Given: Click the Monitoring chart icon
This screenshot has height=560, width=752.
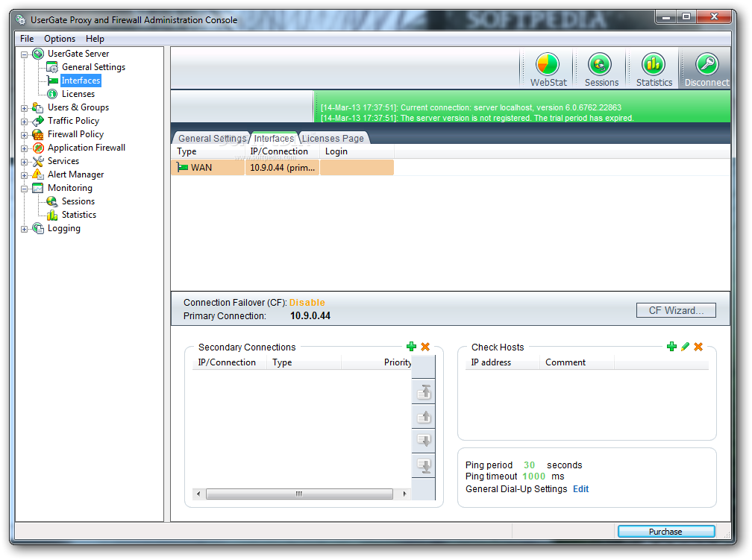Looking at the screenshot, I should (x=38, y=188).
